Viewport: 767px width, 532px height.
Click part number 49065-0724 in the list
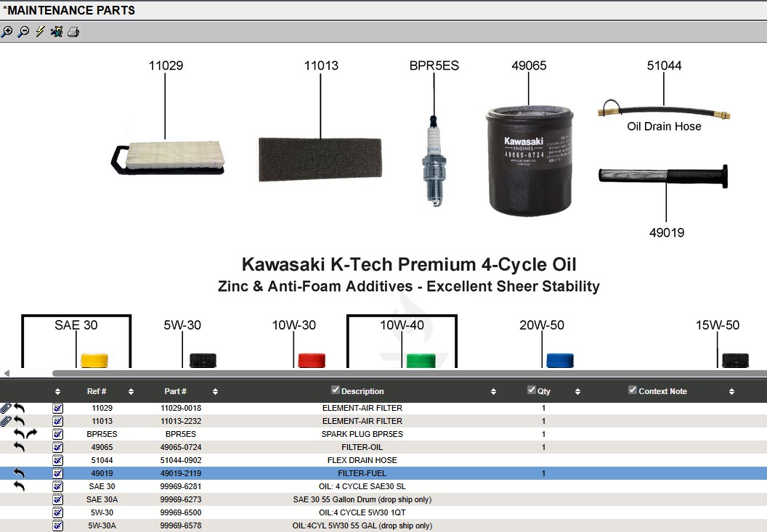pyautogui.click(x=181, y=447)
